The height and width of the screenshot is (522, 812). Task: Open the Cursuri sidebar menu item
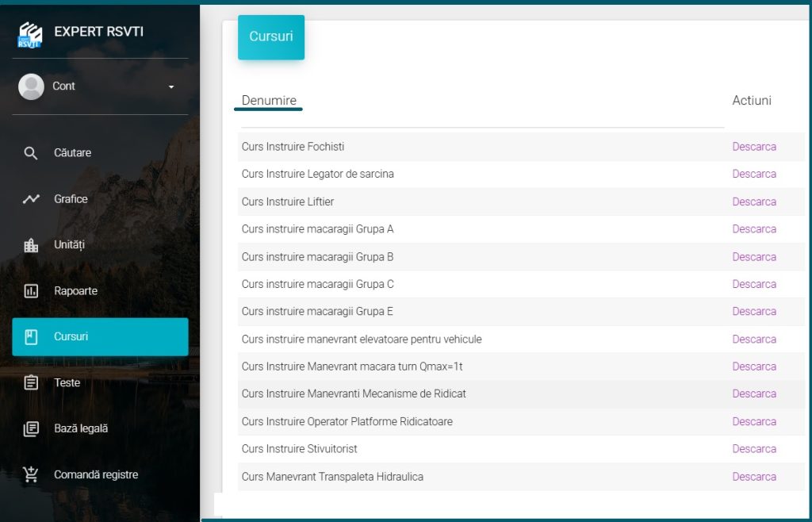(100, 337)
